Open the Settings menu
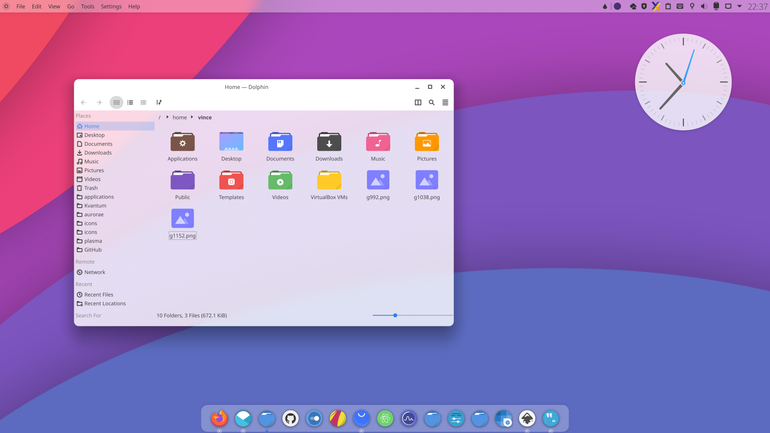 tap(111, 6)
